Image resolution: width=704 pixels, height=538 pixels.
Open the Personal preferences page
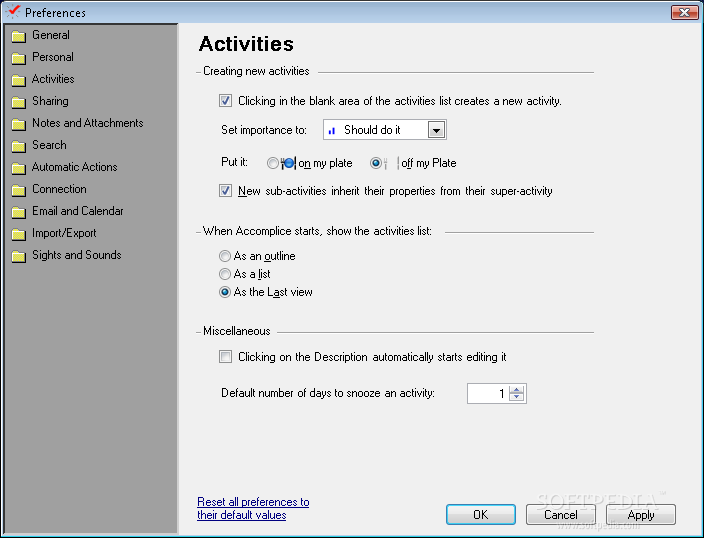tap(53, 57)
